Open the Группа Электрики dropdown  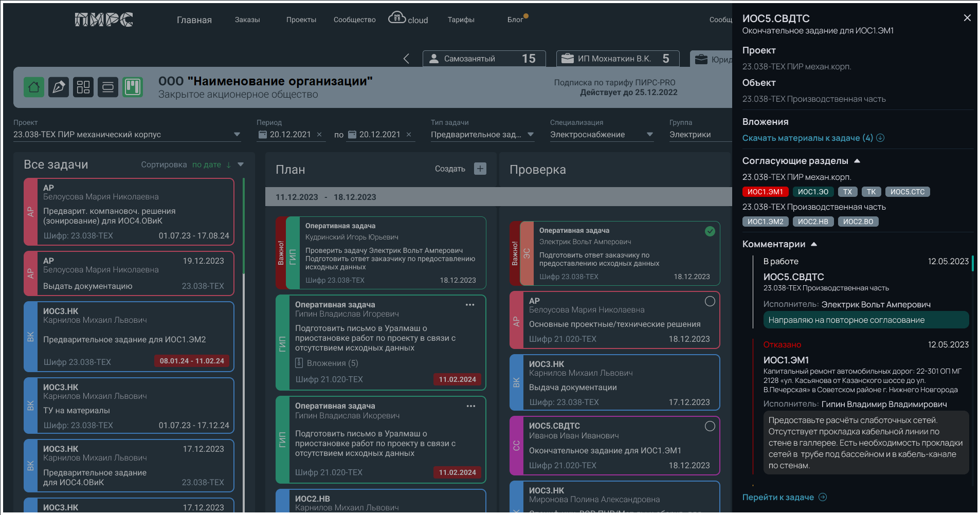point(700,135)
